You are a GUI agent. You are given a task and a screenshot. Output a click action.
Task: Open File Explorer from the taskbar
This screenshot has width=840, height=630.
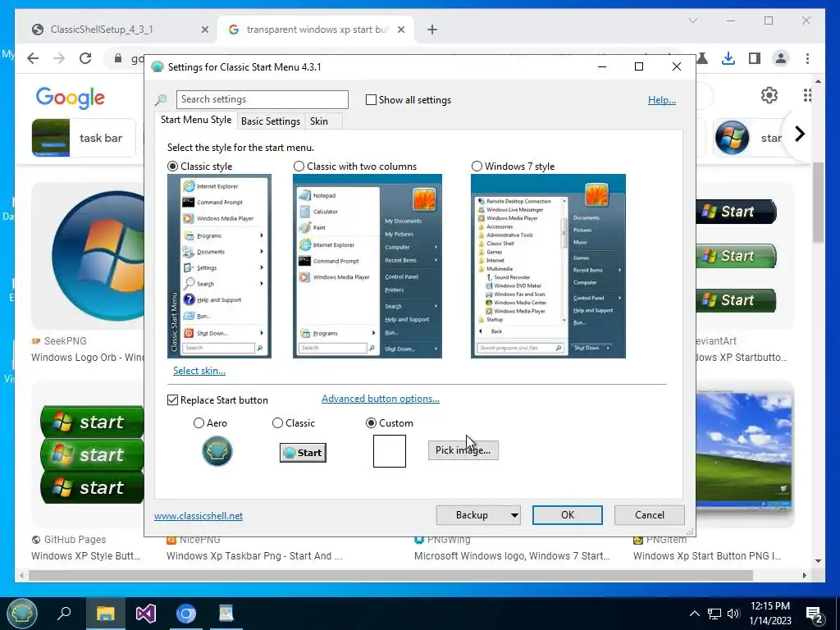pos(106,613)
